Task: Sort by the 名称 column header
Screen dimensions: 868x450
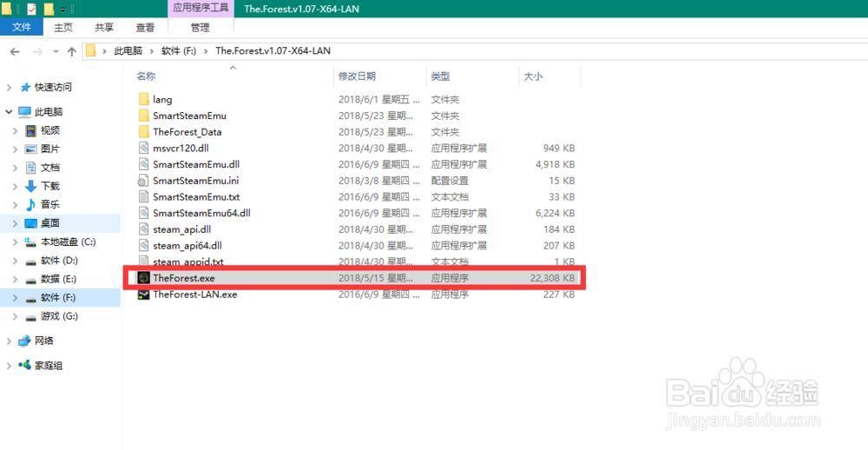Action: click(x=234, y=76)
